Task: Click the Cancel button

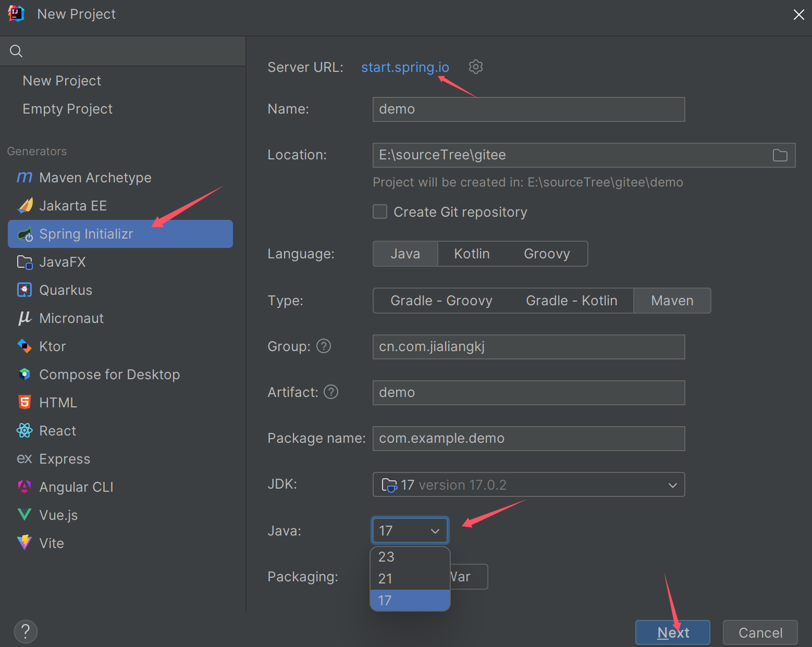Action: coord(760,632)
